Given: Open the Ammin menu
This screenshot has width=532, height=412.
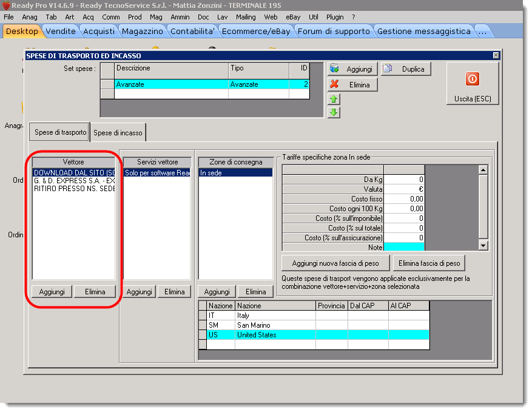Looking at the screenshot, I should (180, 17).
